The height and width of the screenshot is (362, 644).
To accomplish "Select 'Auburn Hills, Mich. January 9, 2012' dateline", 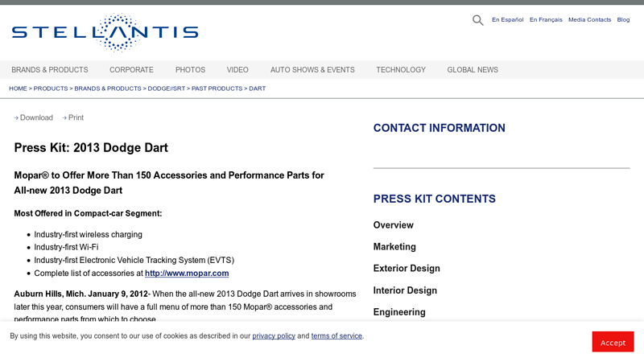I will (x=81, y=294).
